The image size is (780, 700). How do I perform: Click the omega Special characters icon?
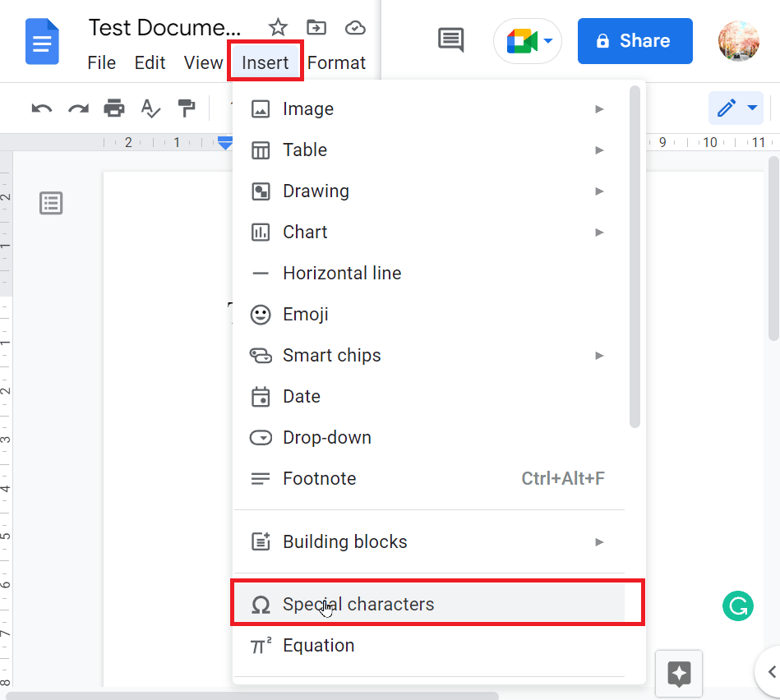pyautogui.click(x=261, y=605)
